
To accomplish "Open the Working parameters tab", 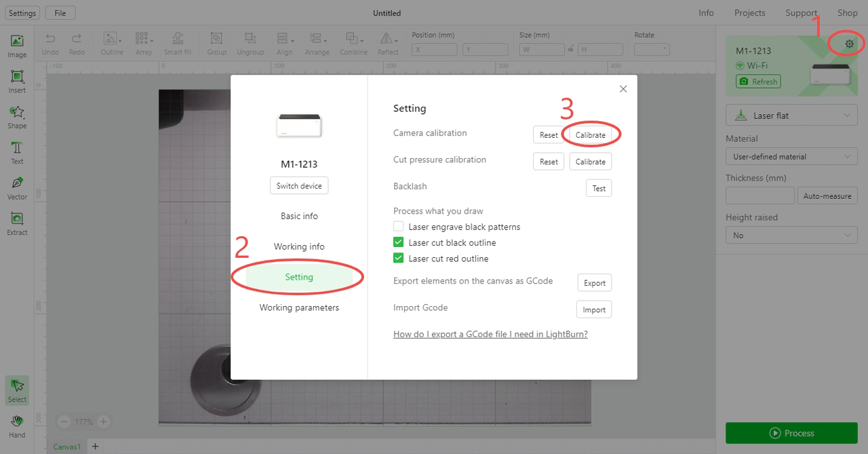I will (x=299, y=307).
